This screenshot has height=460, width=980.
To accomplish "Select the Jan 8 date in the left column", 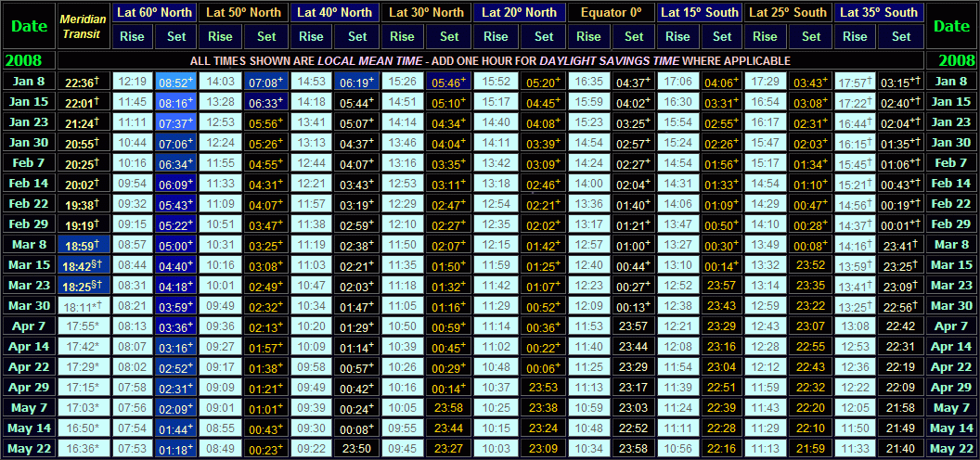I will 29,82.
